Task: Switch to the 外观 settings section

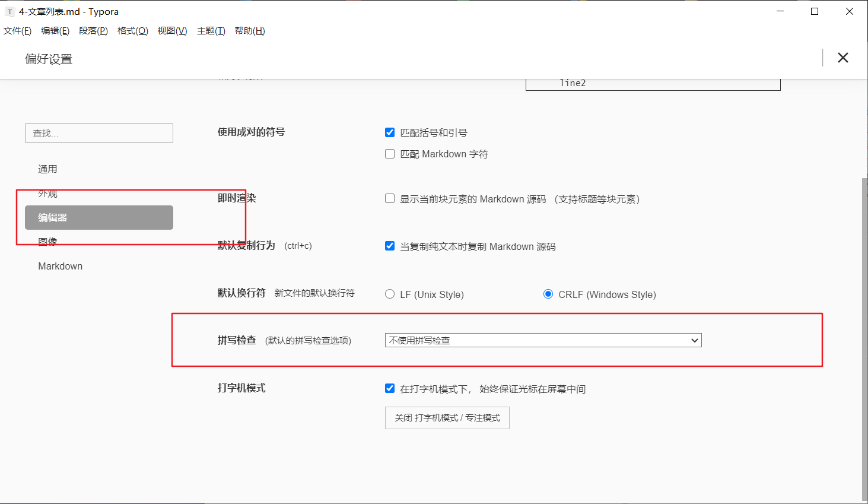Action: (x=47, y=193)
